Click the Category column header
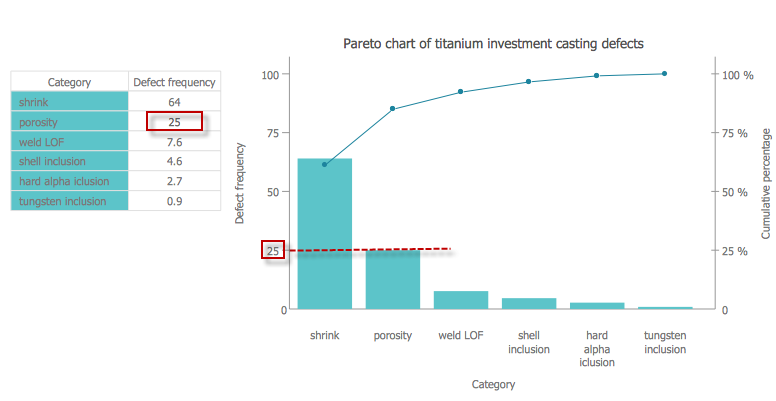Viewport: 776px width, 401px height. [x=70, y=82]
